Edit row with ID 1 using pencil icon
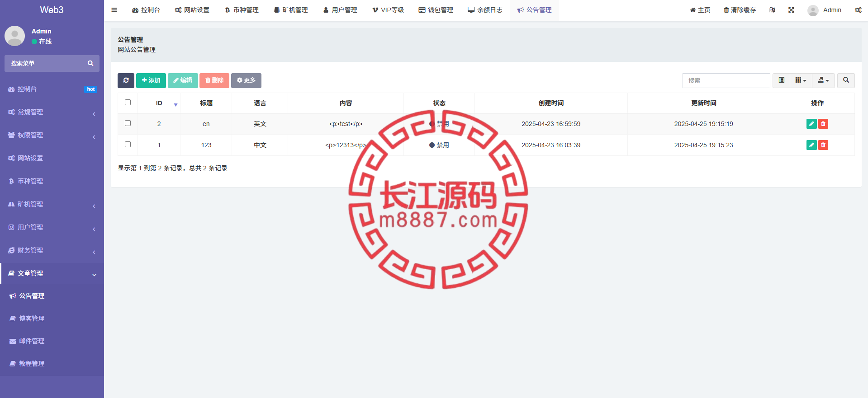 [811, 145]
